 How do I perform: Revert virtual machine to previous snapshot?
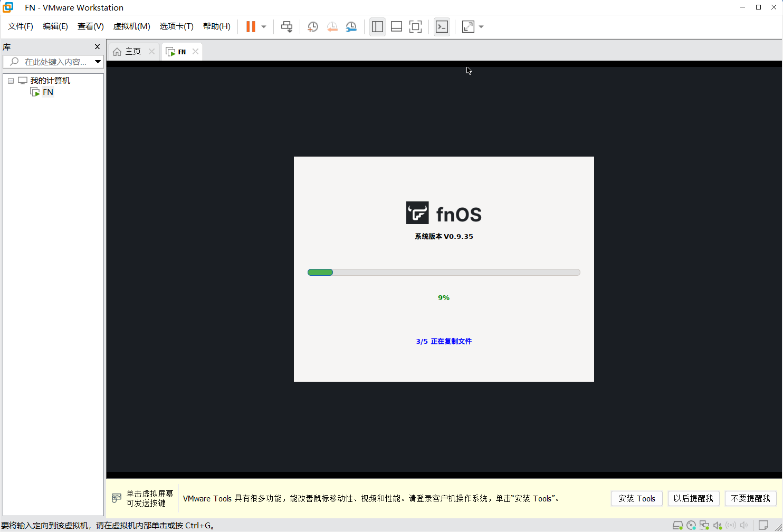point(332,27)
